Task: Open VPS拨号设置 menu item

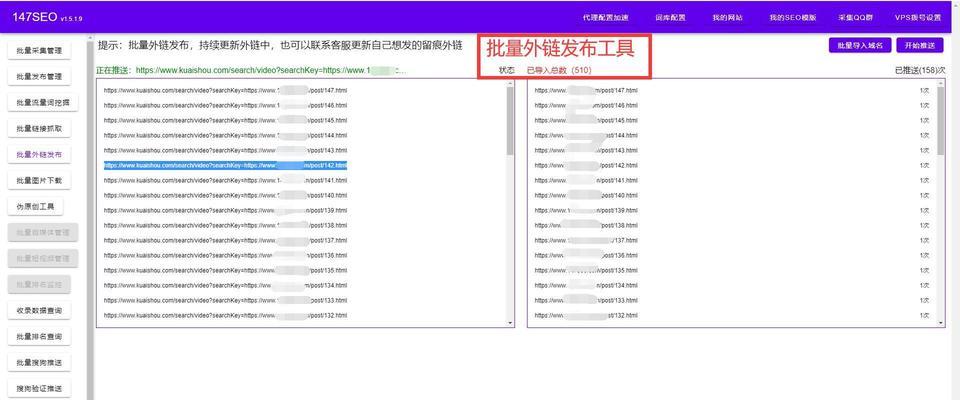Action: click(918, 18)
